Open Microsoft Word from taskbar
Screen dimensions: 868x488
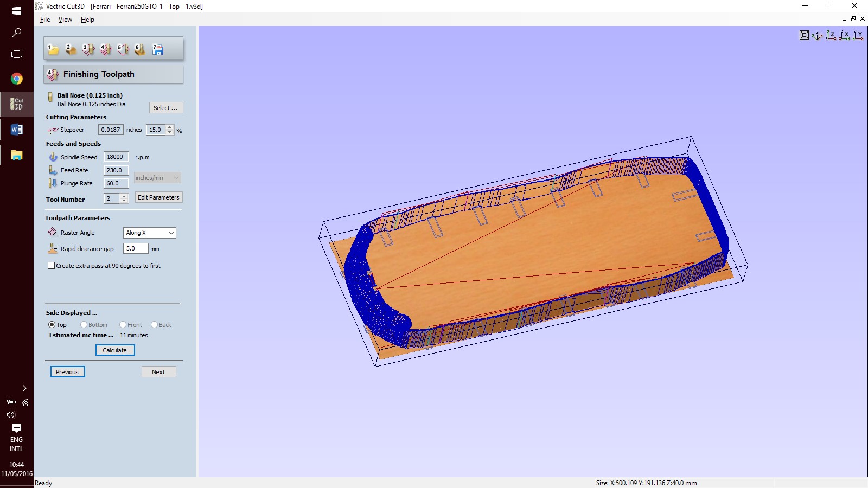[17, 130]
